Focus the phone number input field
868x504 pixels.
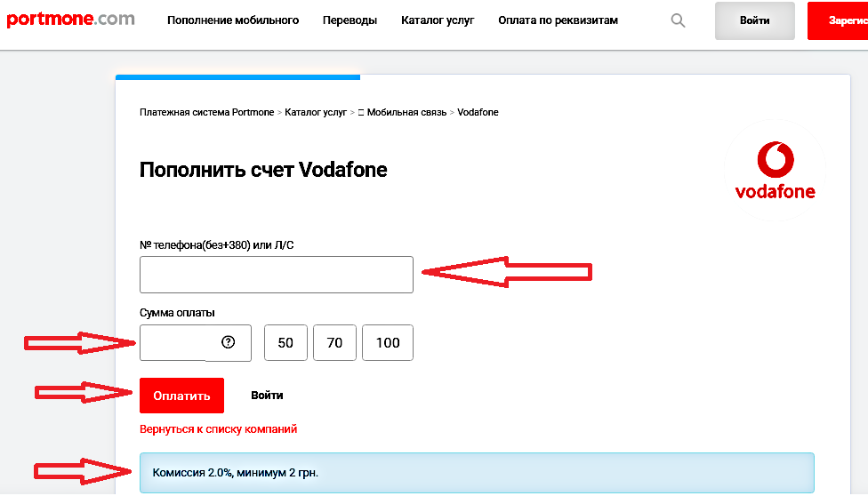(x=277, y=275)
